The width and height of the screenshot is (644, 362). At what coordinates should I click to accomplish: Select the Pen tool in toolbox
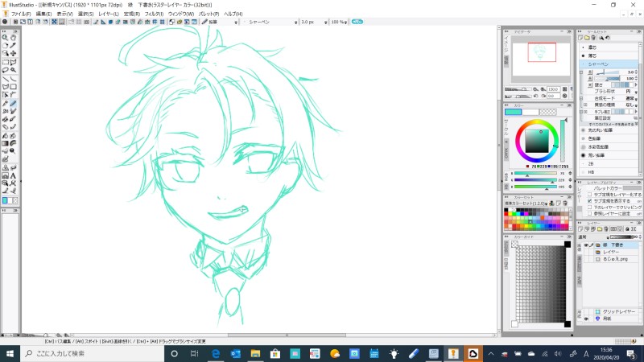5,104
